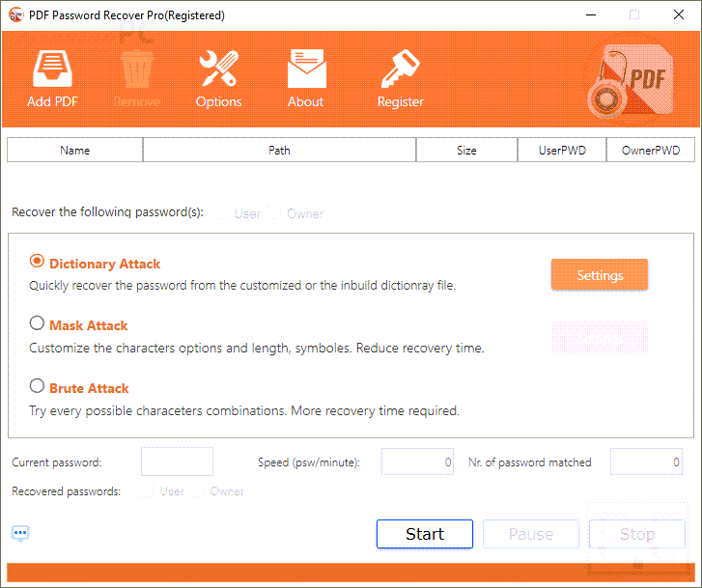Click the Add PDF toolbar icon

(52, 69)
